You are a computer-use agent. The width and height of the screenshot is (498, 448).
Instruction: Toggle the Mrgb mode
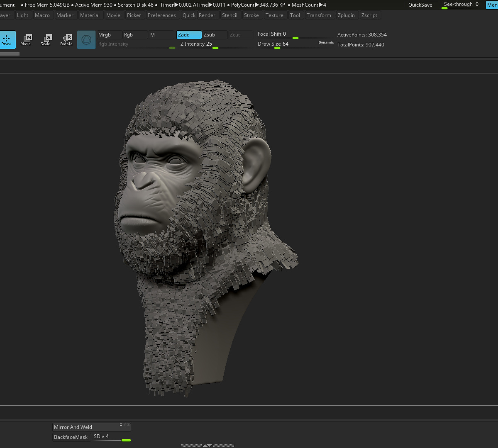click(x=109, y=35)
